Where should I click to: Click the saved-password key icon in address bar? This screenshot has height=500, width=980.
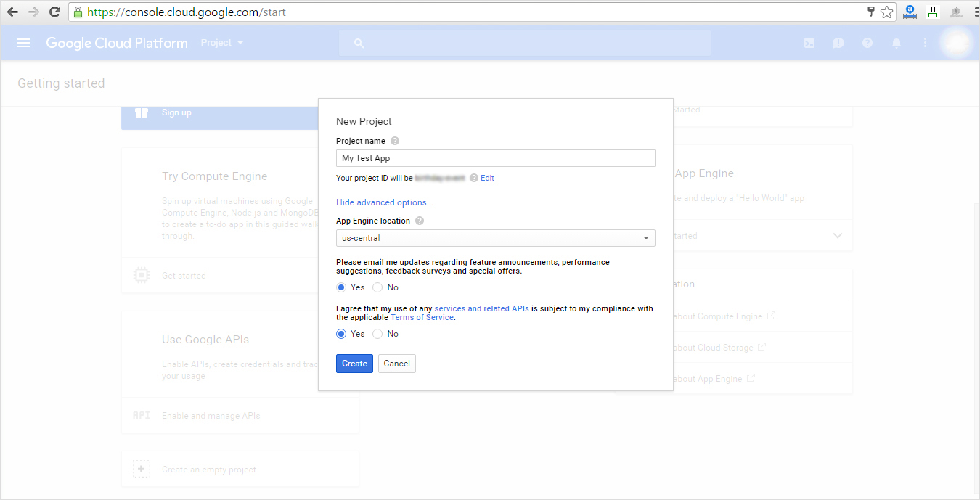(x=871, y=12)
